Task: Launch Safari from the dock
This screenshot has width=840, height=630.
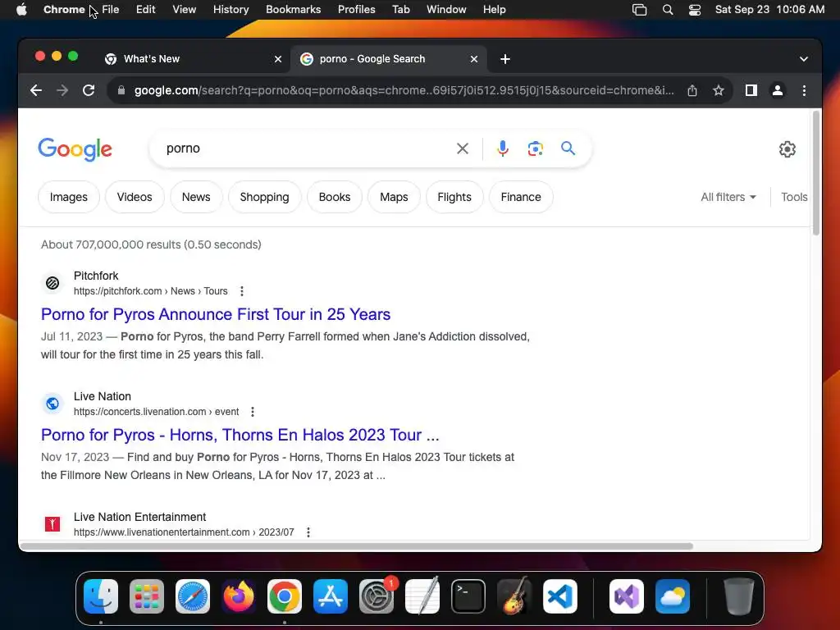Action: coord(193,596)
